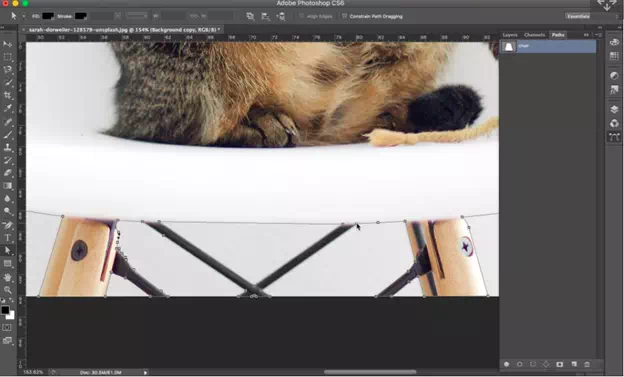Image resolution: width=624 pixels, height=377 pixels.
Task: Select the Rectangular Marquee tool
Action: 8,57
